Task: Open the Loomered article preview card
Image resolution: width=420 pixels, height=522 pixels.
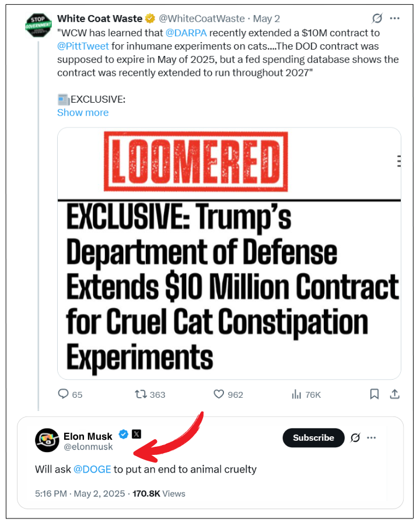Action: 229,254
